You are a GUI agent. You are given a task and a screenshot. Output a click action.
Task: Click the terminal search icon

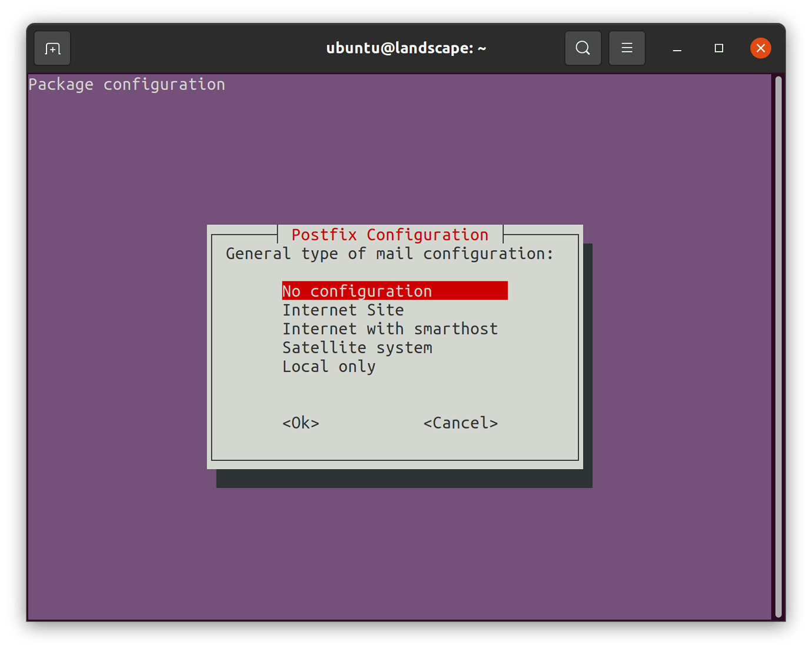click(583, 48)
